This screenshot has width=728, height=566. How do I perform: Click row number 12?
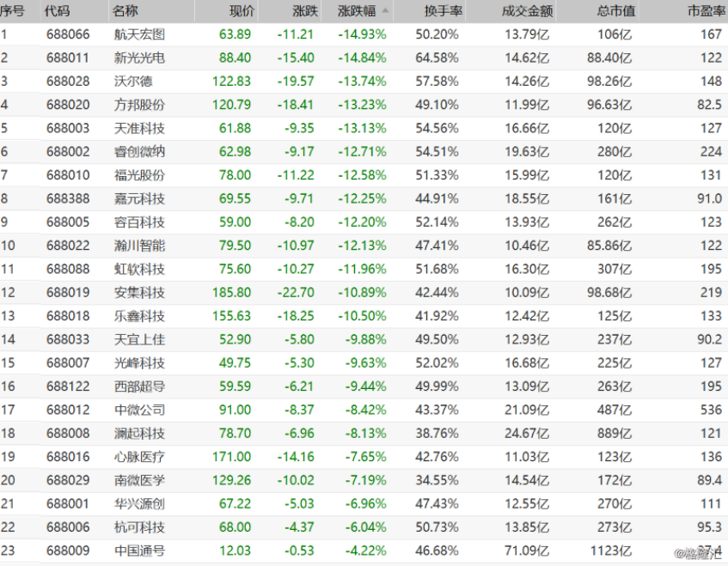(8, 293)
